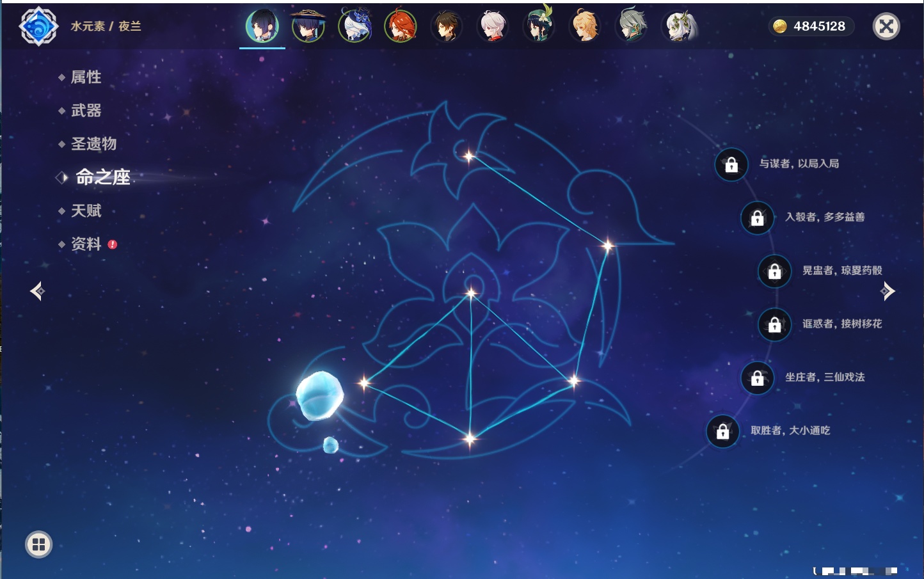
Task: Open constellation label 入彀者，多多益善
Action: [825, 217]
